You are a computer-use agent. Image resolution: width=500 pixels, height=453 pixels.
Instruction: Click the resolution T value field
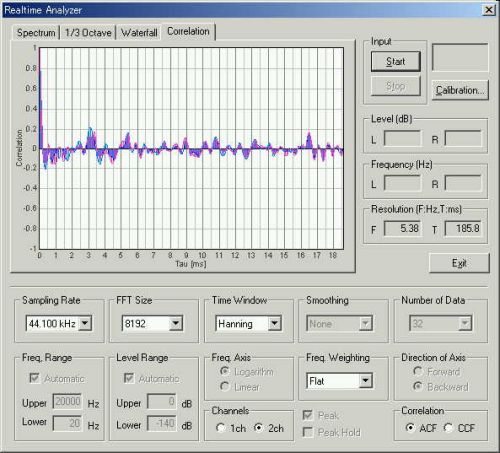463,229
